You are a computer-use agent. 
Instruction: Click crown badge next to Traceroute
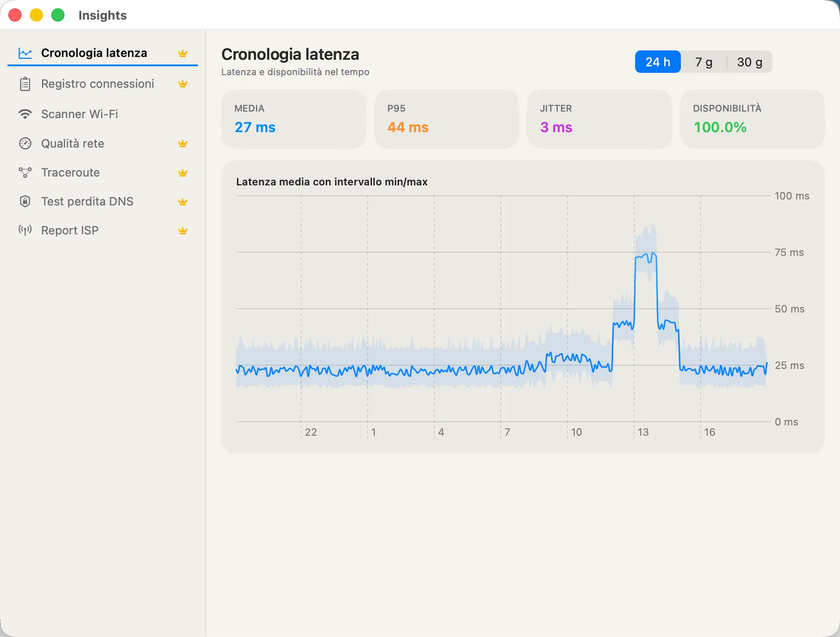click(182, 173)
